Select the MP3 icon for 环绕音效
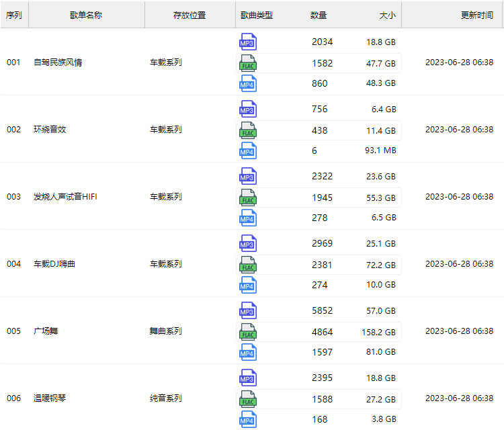The image size is (504, 430). coord(248,109)
